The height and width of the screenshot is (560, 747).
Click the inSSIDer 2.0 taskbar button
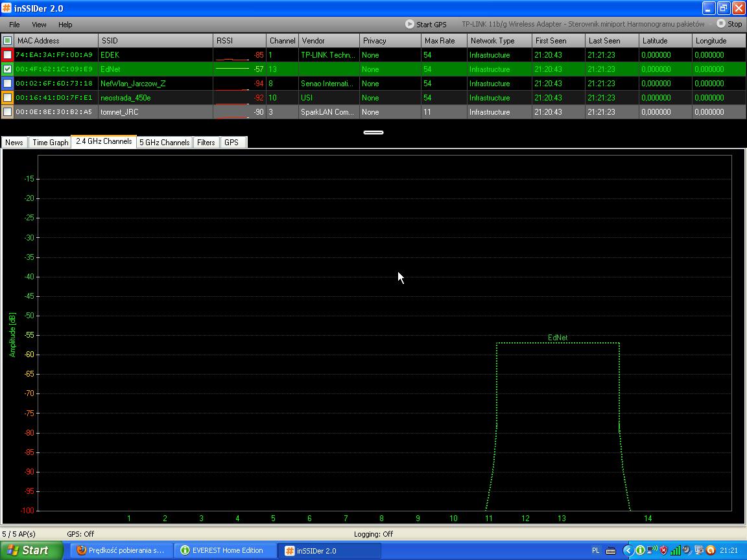(x=329, y=550)
